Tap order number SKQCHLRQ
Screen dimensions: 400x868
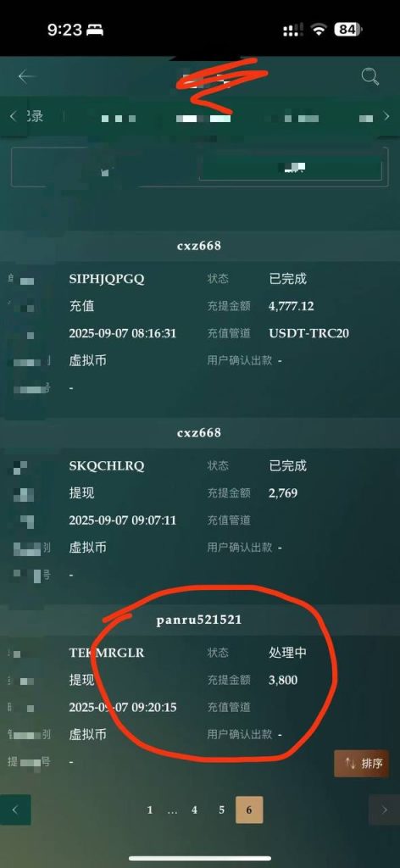coord(107,465)
